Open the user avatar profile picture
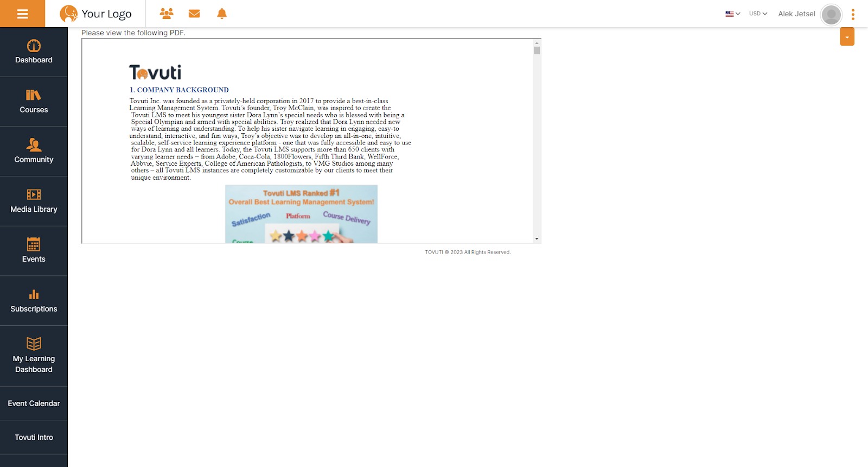 tap(831, 14)
